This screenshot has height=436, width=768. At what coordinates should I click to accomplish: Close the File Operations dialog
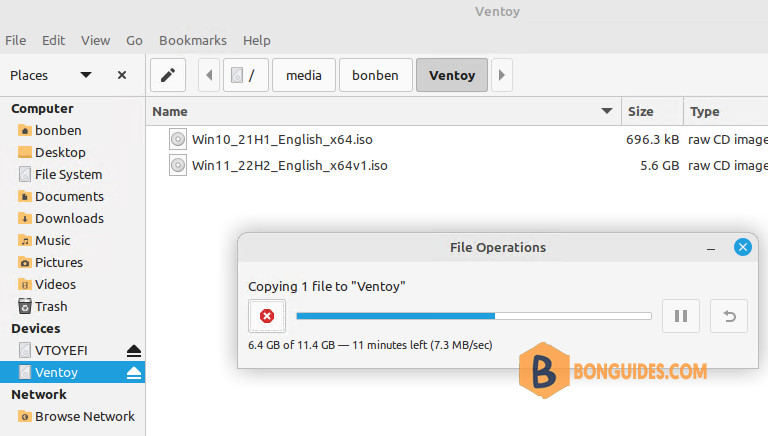tap(743, 247)
